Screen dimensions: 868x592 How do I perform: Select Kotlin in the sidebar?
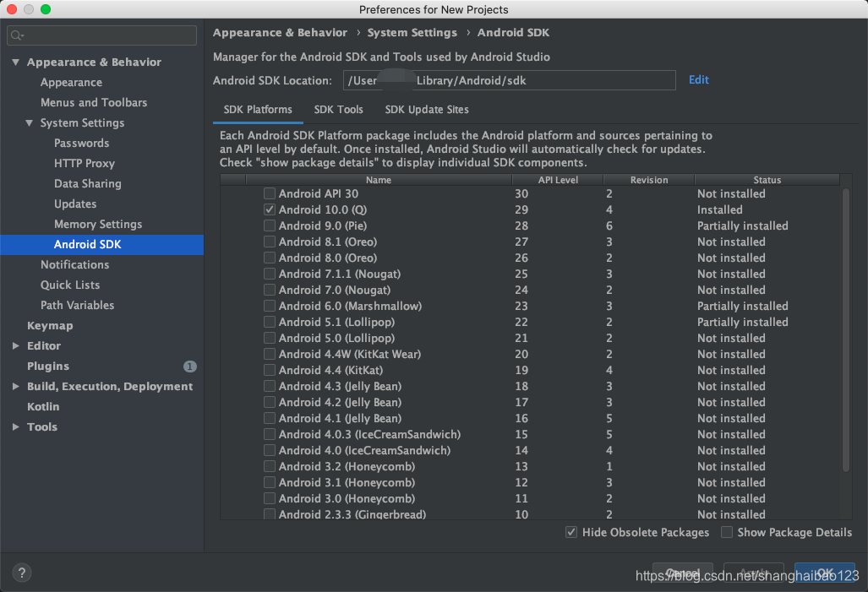tap(43, 407)
